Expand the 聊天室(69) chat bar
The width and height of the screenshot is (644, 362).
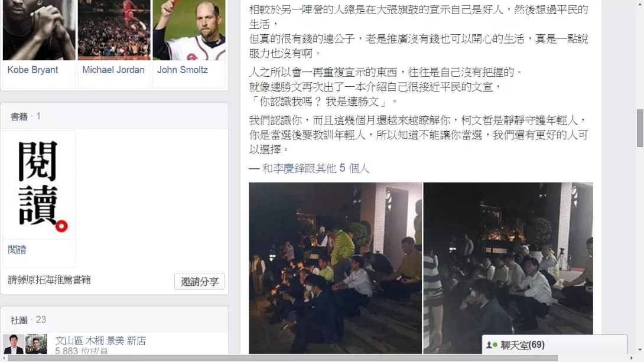tap(554, 345)
